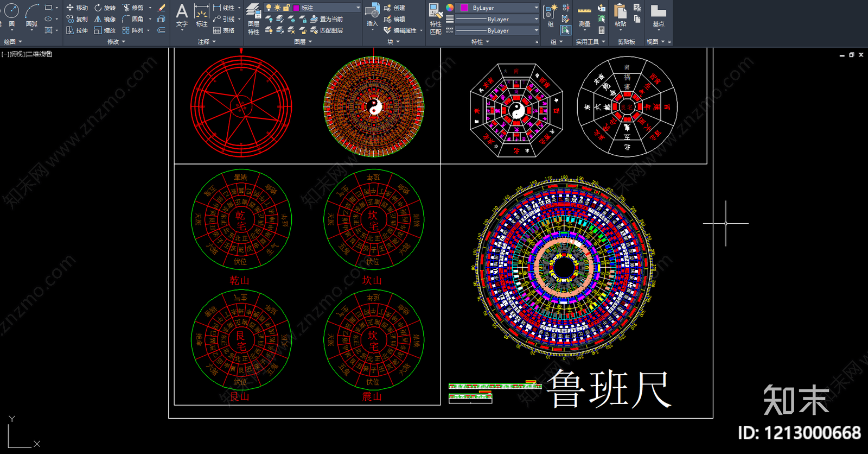
Task: Open the color wheel object color icon
Action: click(x=450, y=8)
